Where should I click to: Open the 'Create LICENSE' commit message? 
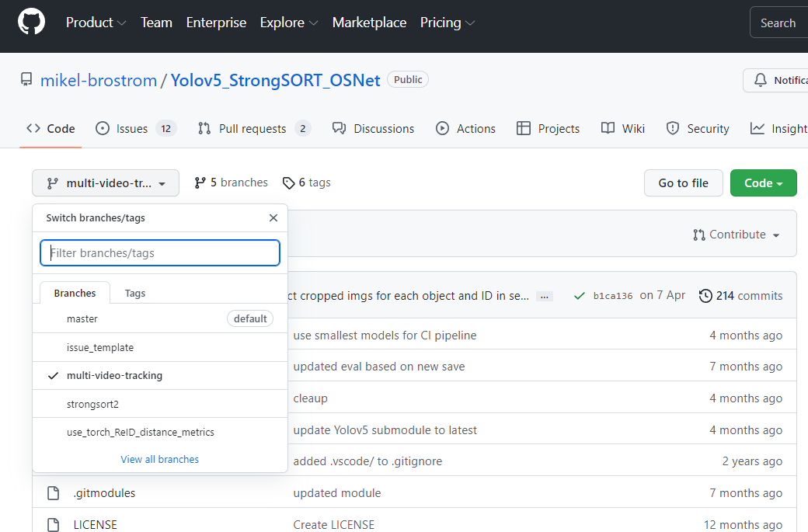tap(334, 525)
